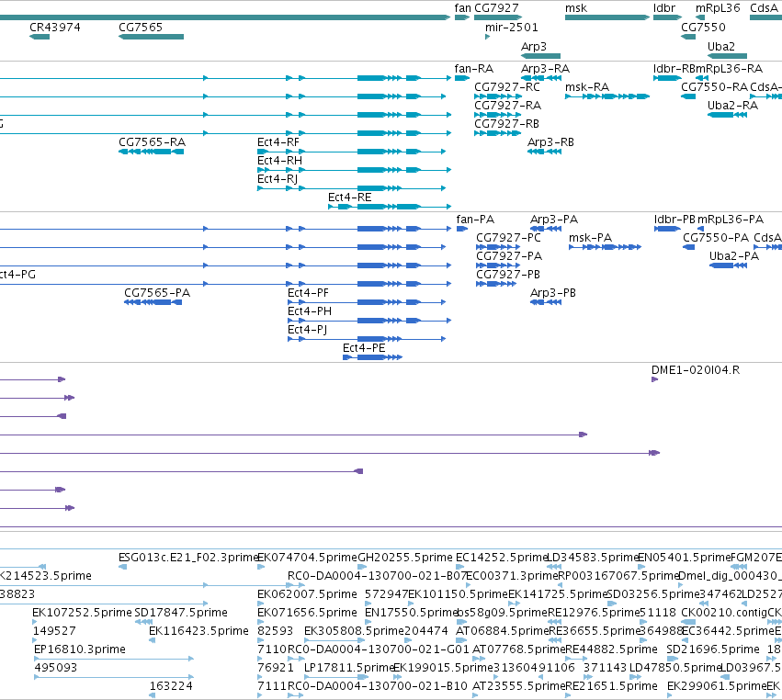The height and width of the screenshot is (700, 782).
Task: Click the teal gene bar under msk
Action: point(607,17)
